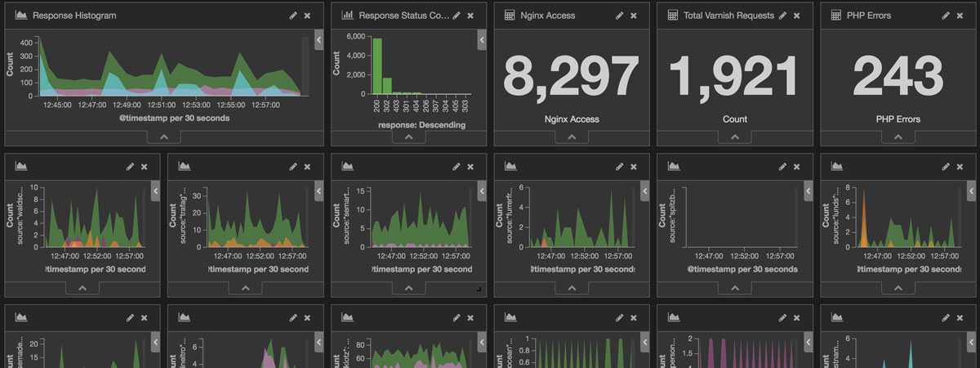Edit the empty source:"spitzb..." chart panel

click(x=783, y=167)
